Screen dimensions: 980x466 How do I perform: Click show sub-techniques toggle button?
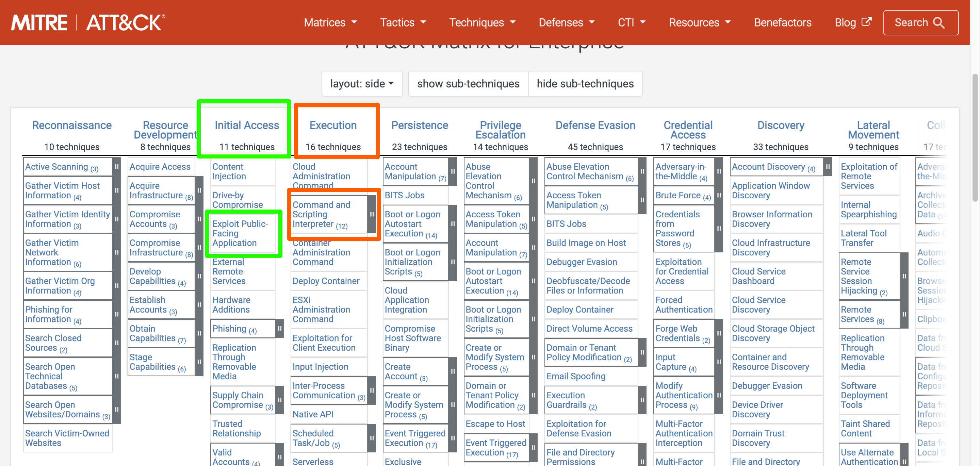pyautogui.click(x=468, y=84)
